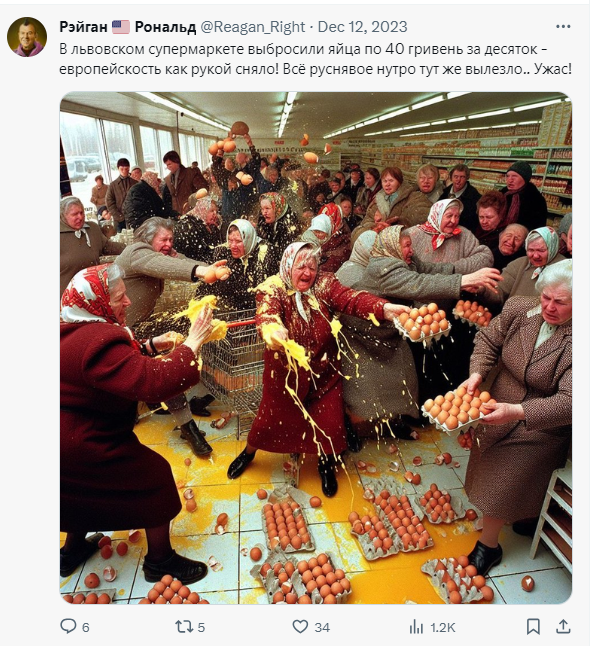This screenshot has width=594, height=646.
Task: Click the repost count number 5
Action: 201,627
